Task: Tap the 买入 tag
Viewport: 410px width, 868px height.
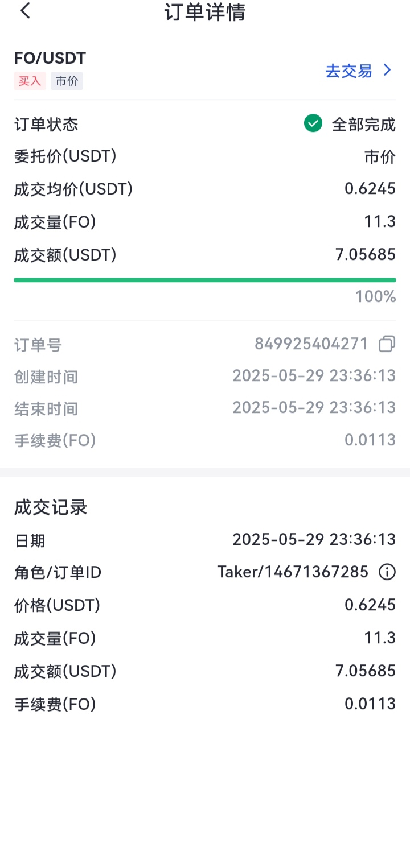Action: pos(30,81)
